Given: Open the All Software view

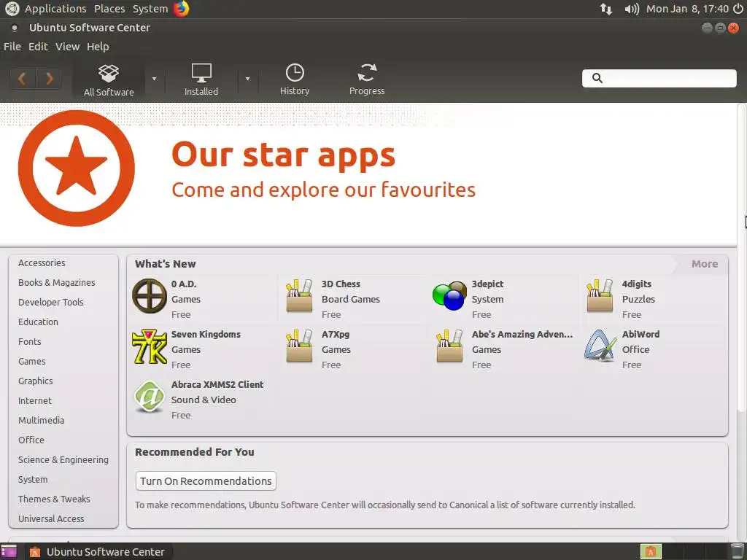Looking at the screenshot, I should click(x=109, y=80).
